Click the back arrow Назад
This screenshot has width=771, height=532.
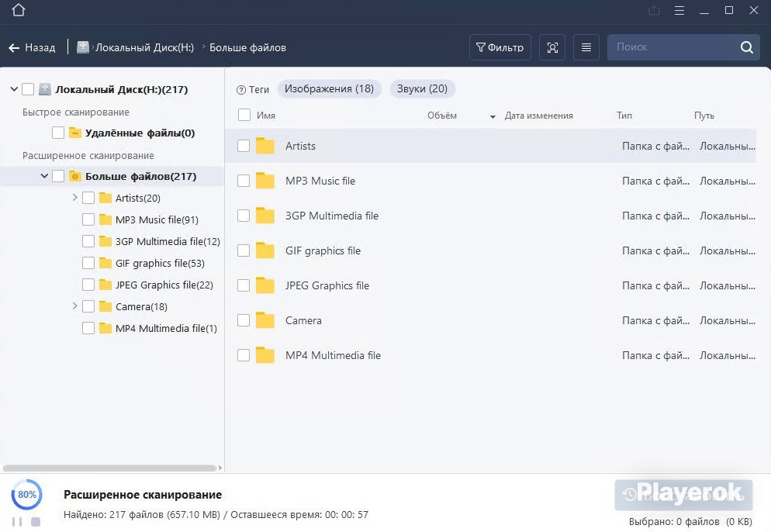(x=32, y=47)
